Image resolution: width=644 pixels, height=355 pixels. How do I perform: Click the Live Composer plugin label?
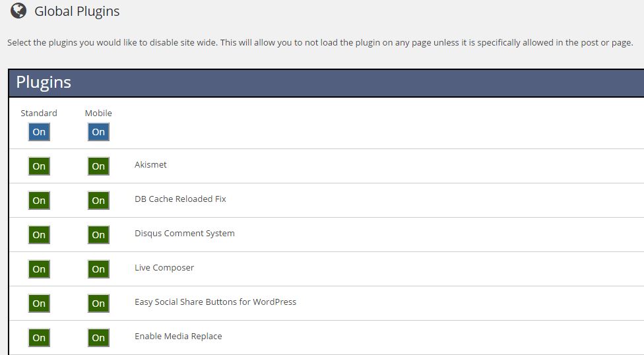[164, 267]
